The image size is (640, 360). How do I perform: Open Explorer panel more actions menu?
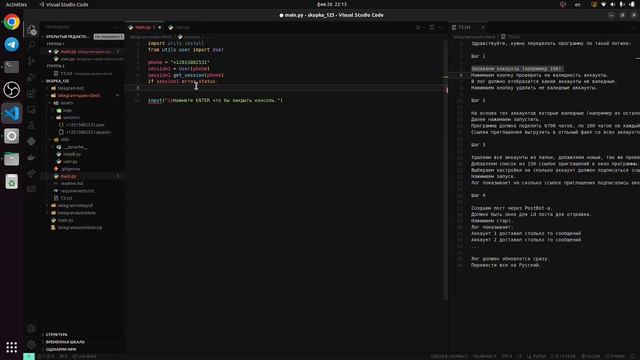(x=116, y=27)
